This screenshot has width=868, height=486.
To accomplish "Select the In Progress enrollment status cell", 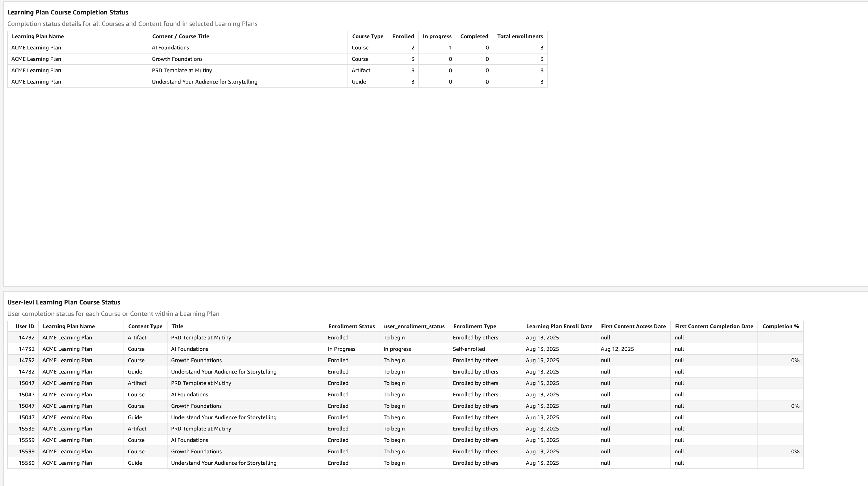I will 341,349.
